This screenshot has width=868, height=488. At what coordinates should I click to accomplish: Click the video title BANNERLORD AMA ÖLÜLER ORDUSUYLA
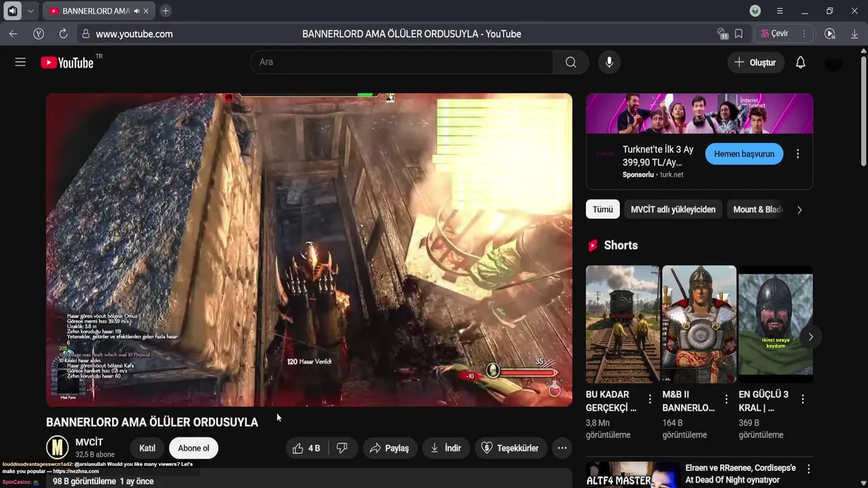pyautogui.click(x=152, y=422)
